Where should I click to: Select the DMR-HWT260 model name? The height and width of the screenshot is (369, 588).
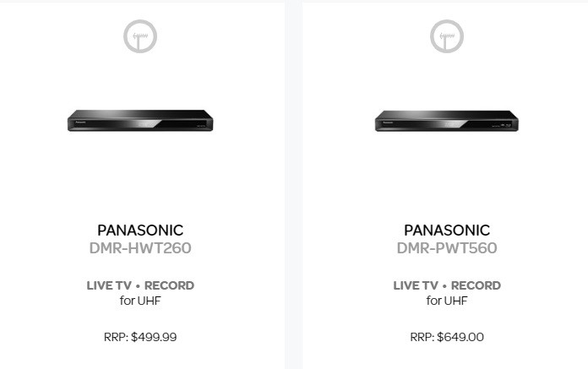coord(140,248)
